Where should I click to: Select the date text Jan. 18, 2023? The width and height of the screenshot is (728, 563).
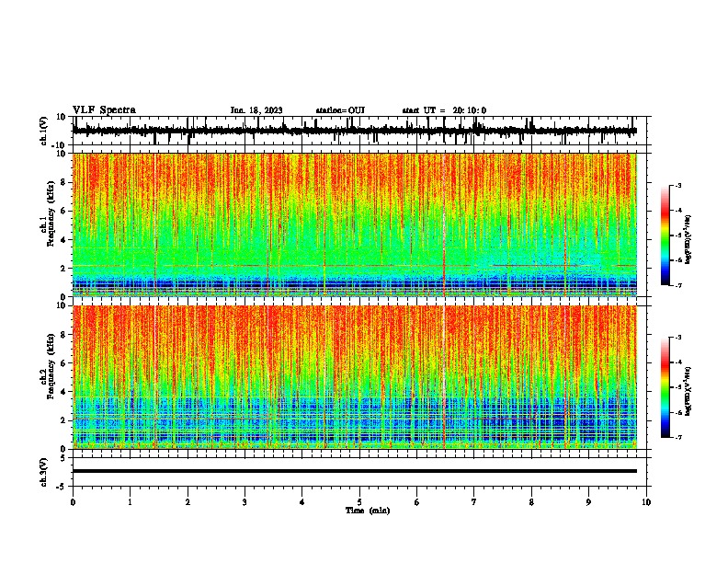[256, 110]
